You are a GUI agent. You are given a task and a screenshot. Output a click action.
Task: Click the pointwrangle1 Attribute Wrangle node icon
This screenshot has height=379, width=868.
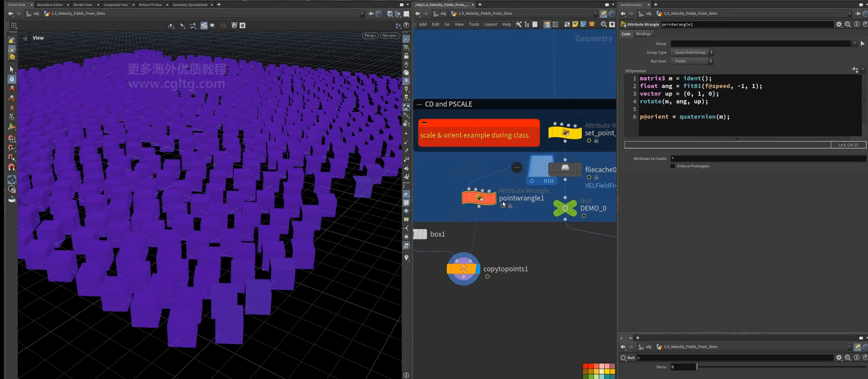pos(479,198)
